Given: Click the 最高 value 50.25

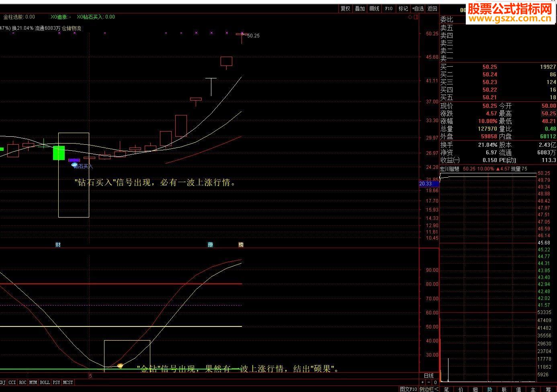Looking at the screenshot, I should [x=549, y=113].
